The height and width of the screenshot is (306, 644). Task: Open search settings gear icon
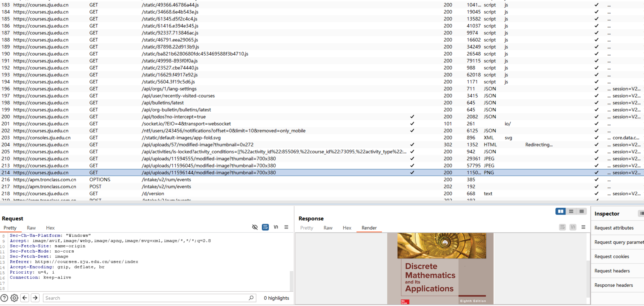pos(14,298)
